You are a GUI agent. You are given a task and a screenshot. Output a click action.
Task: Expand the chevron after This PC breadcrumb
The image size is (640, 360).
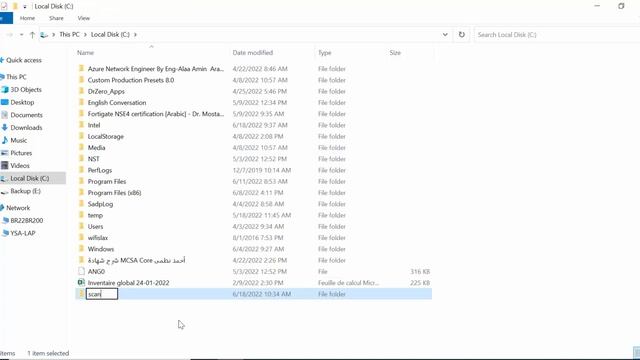[x=85, y=35]
